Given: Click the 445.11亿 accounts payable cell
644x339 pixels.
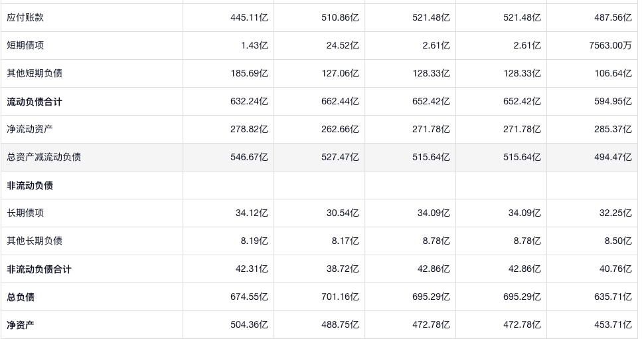Looking at the screenshot, I should [249, 18].
